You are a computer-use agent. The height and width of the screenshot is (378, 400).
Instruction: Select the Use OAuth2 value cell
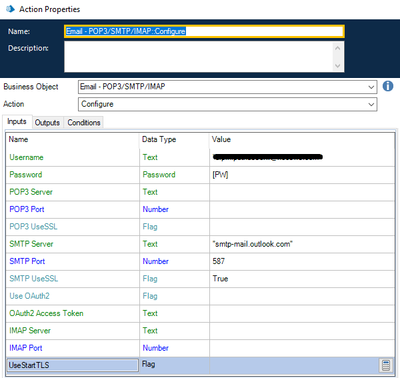click(302, 296)
